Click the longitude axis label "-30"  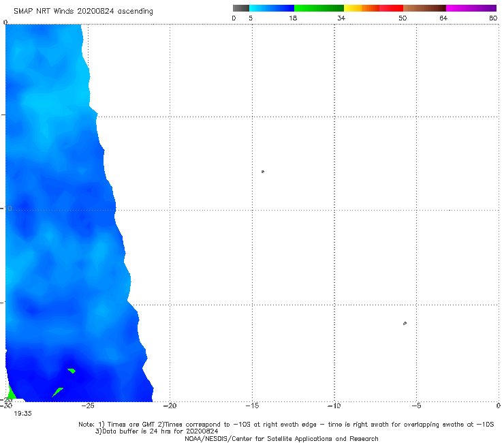coord(6,406)
